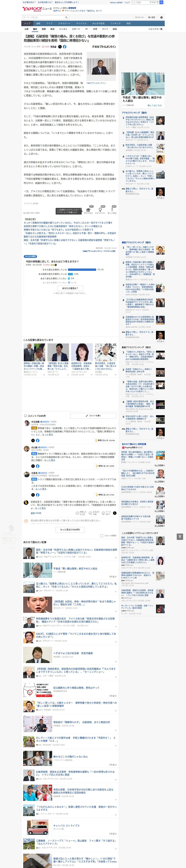Image resolution: width=186 pixels, height=868 pixels.
Task: Open the みんなの意見 badge
Action: tap(30, 256)
